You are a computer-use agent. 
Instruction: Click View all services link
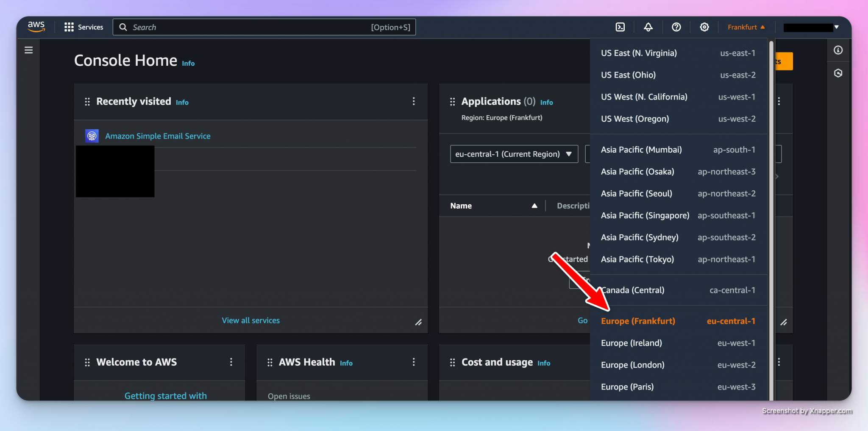250,320
